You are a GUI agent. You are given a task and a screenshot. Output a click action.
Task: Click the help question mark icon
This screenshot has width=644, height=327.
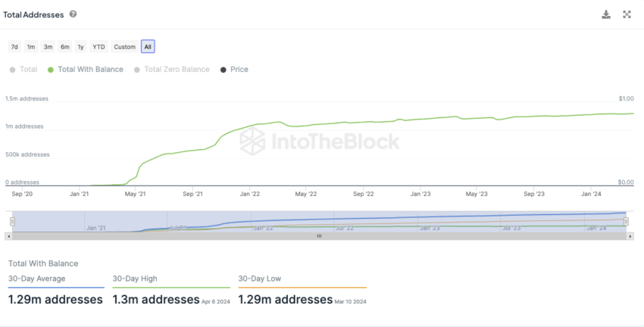click(73, 14)
